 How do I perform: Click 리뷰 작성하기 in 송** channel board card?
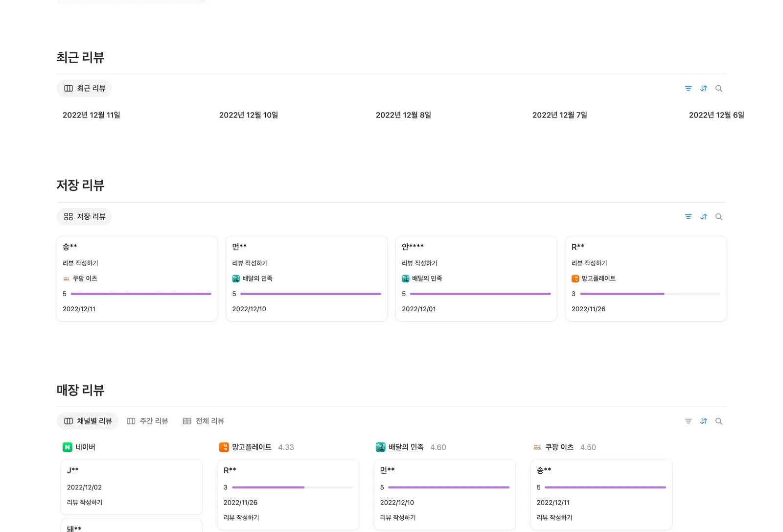click(x=554, y=517)
